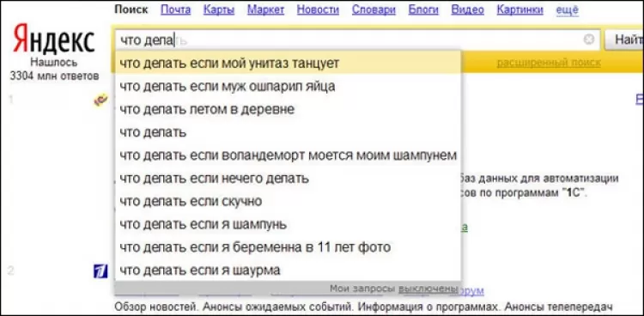The width and height of the screenshot is (644, 316).
Task: Click the Channel One favicon beside result 2
Action: [x=100, y=271]
